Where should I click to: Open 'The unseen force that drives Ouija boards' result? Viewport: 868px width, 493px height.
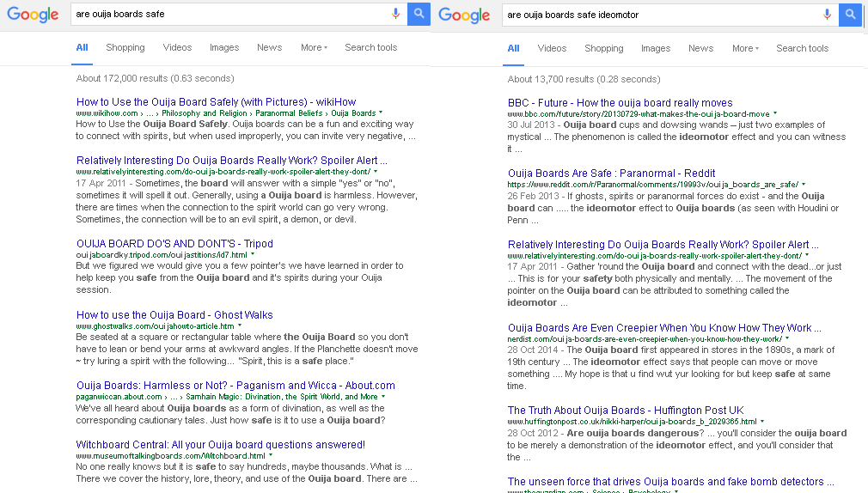click(670, 481)
